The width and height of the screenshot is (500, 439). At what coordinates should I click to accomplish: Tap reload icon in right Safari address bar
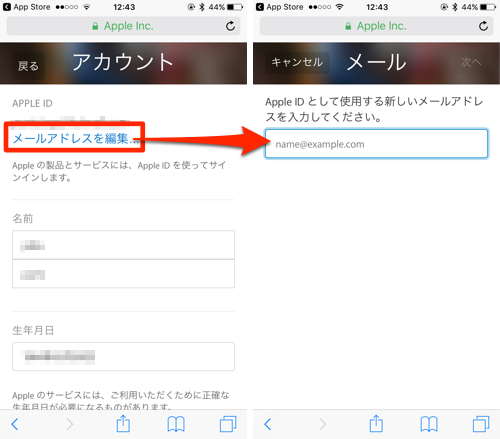483,26
